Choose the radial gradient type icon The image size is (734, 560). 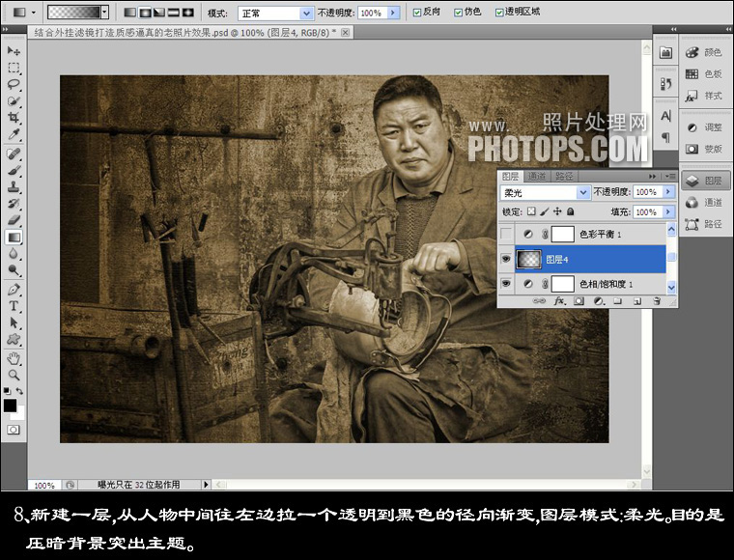145,13
